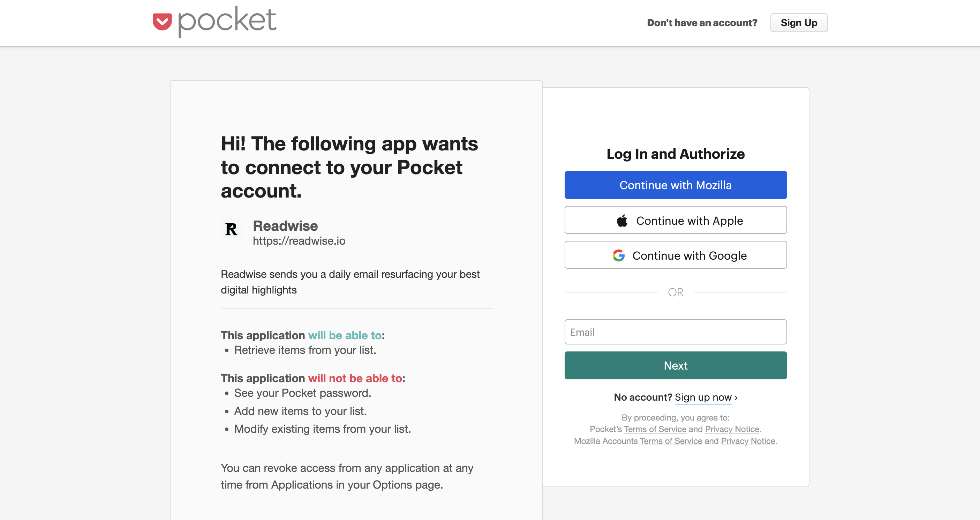Click "Retrieve items from your list."
Screen dimensions: 980x520
[x=305, y=350]
